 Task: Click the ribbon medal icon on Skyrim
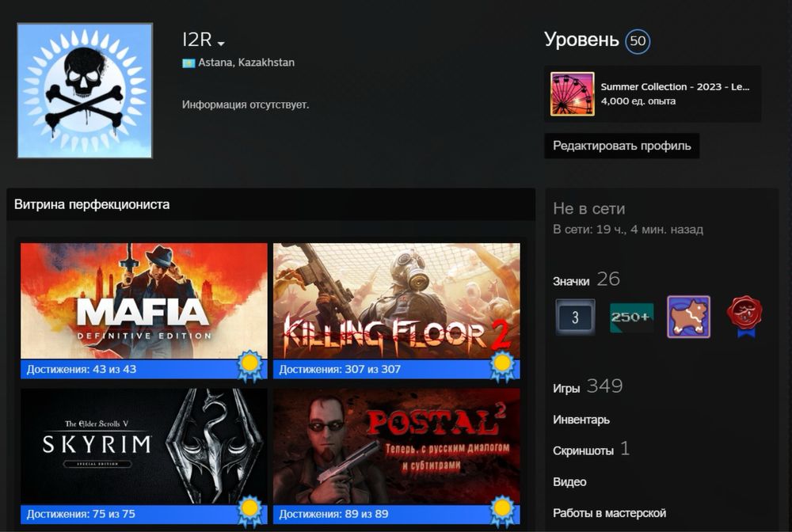tap(250, 511)
